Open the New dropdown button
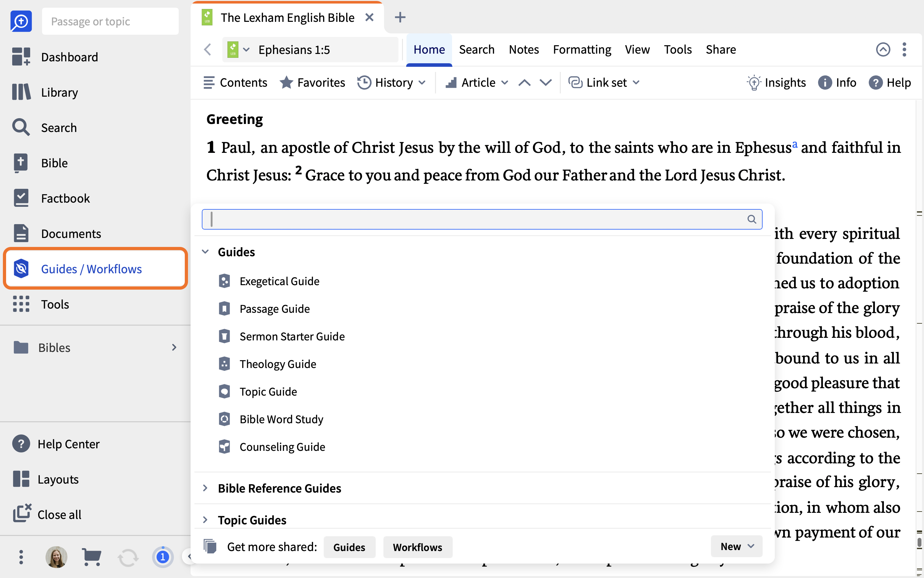 click(737, 546)
